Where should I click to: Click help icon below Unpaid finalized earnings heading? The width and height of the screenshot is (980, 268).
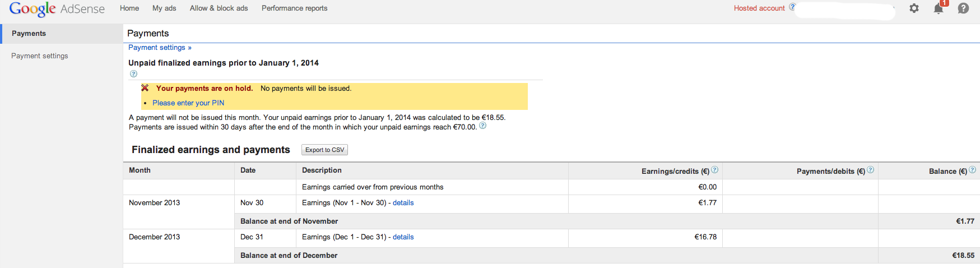coord(133,73)
